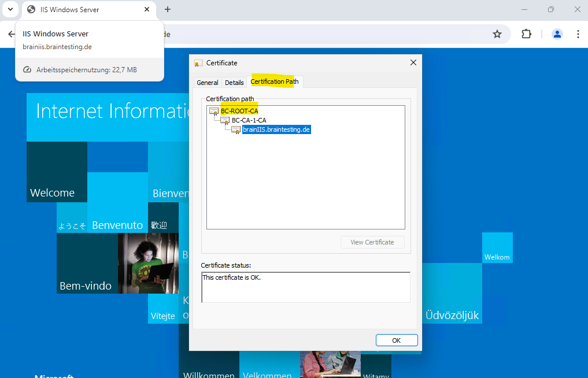The image size is (588, 378).
Task: Click the globe favicon on the tab
Action: coord(31,9)
